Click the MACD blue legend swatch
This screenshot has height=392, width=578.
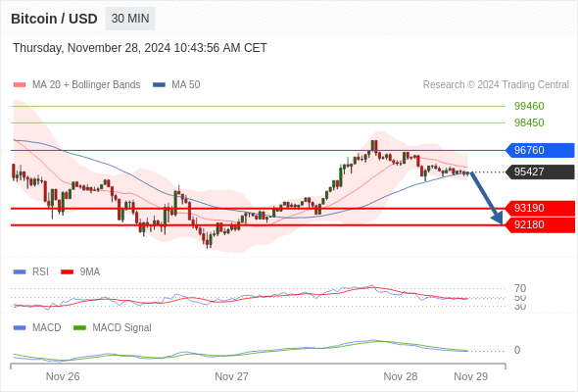(x=20, y=328)
